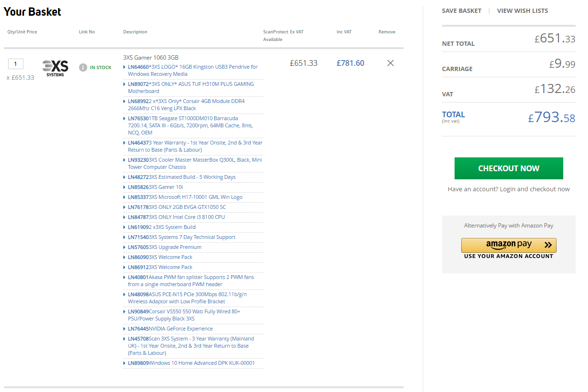Click arrow beside LN76530 Seagate drive
Image resolution: width=588 pixels, height=392 pixels.
click(x=125, y=119)
